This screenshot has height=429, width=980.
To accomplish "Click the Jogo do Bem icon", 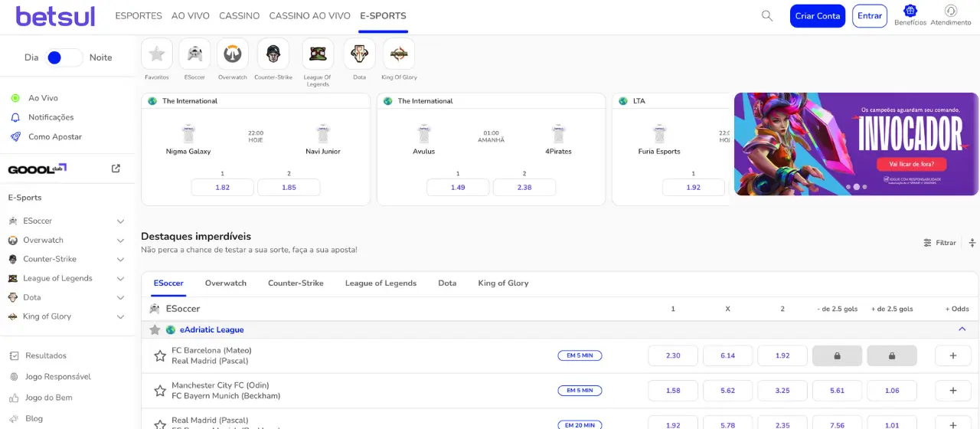I will click(x=14, y=398).
